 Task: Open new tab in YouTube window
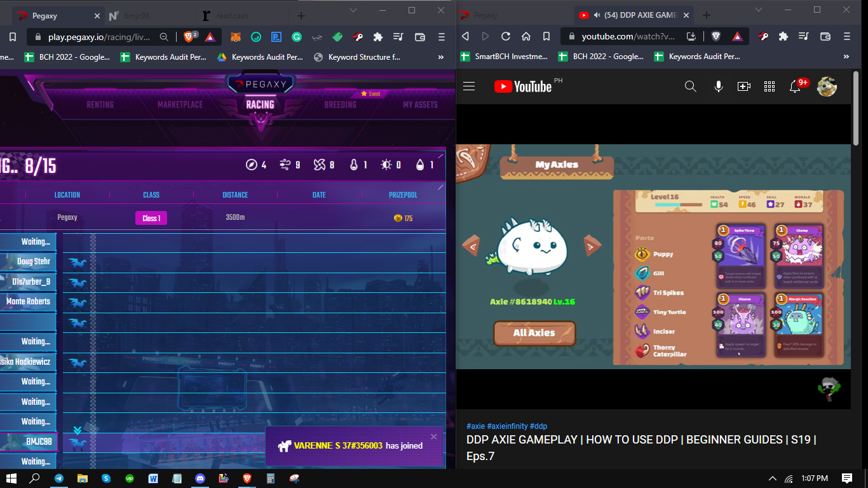[x=706, y=15]
